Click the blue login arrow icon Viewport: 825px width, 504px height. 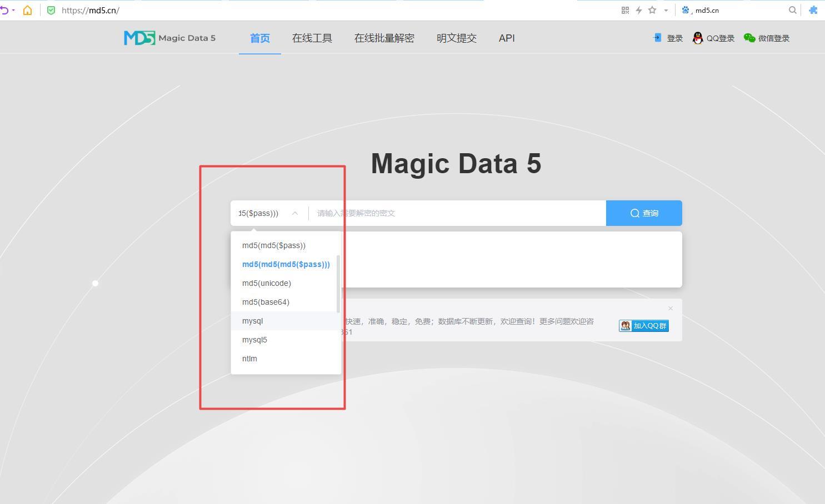coord(657,38)
